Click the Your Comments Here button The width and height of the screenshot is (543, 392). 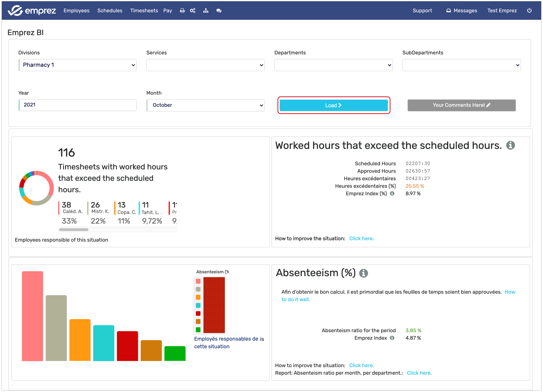click(461, 105)
